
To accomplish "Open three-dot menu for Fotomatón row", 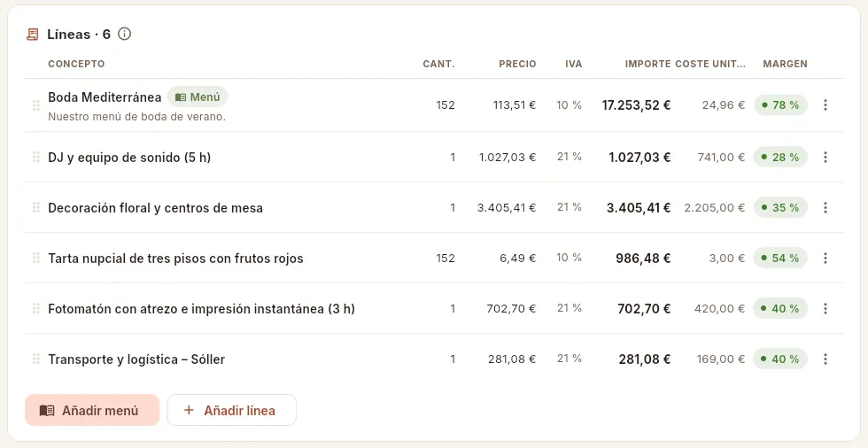I will point(825,308).
